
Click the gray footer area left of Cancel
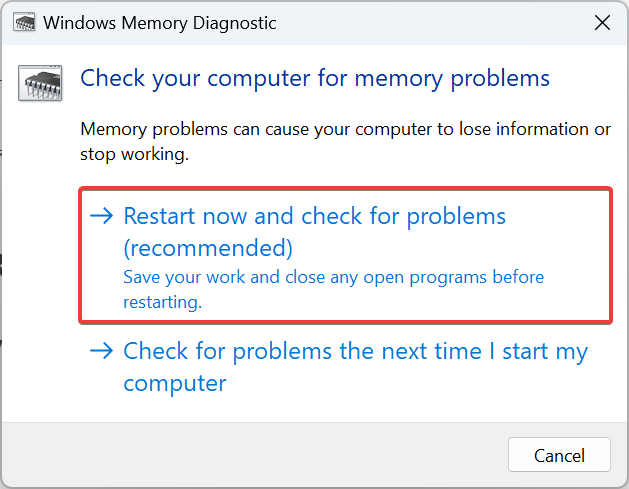tap(250, 454)
